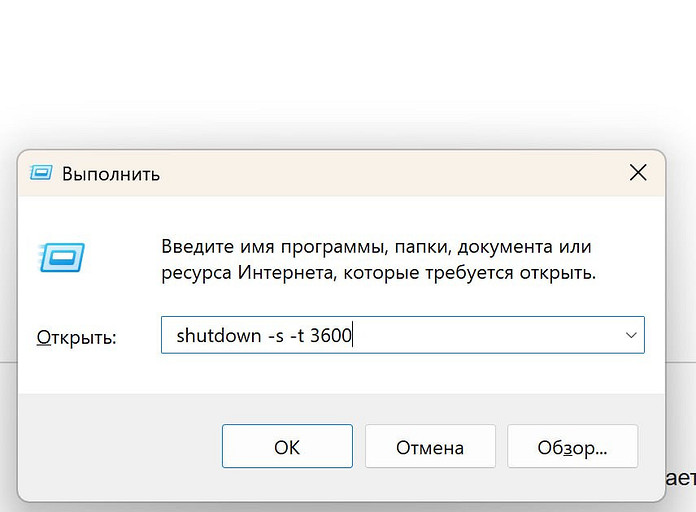Click the OK button in Run dialog
The image size is (696, 512).
[287, 446]
